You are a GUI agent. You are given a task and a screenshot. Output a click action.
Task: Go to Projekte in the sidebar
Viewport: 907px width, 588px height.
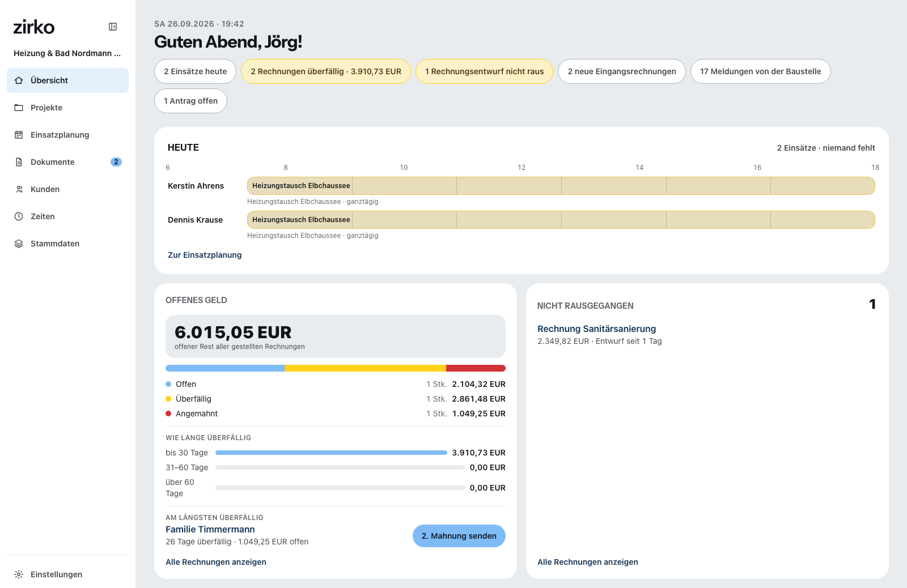67,108
